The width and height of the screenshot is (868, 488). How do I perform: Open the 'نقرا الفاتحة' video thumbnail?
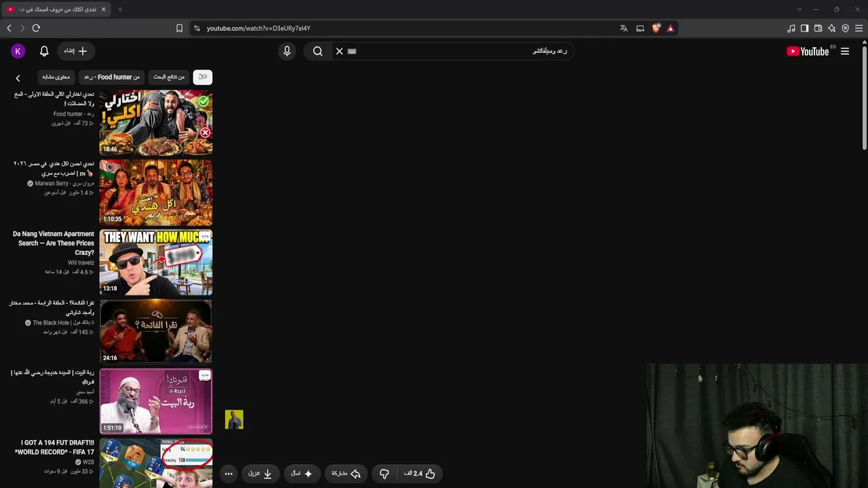click(156, 331)
